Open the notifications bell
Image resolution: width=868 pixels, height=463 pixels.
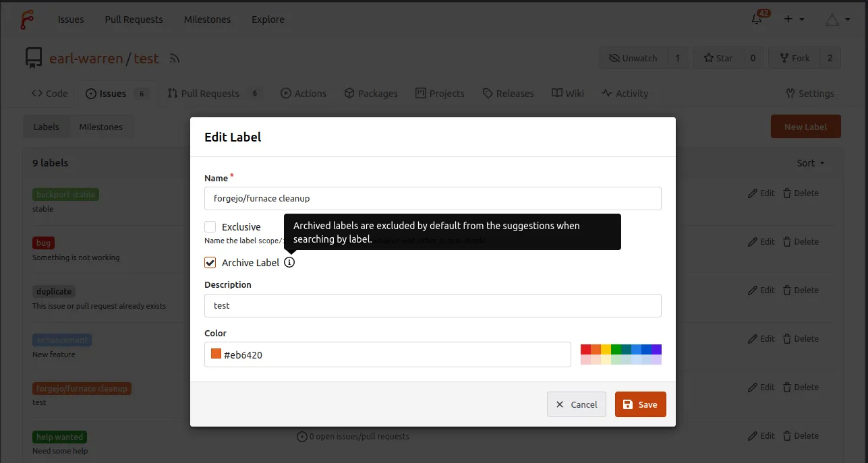(757, 20)
